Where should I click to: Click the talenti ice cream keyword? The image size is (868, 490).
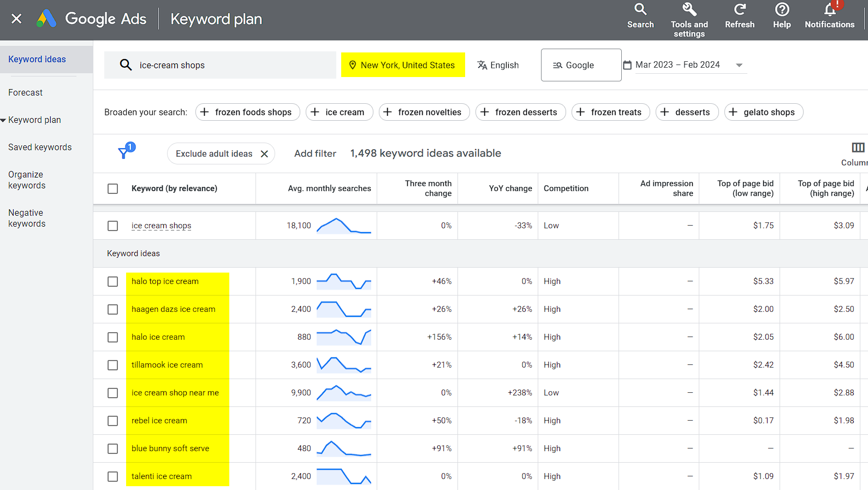162,476
